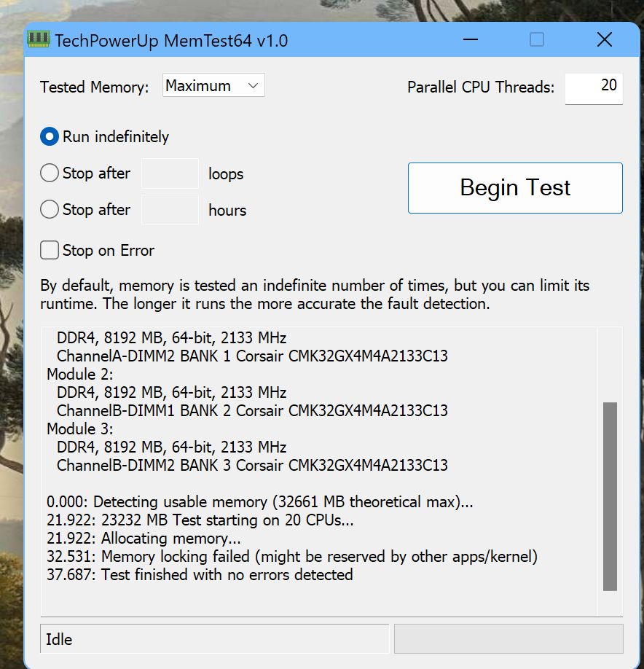Image resolution: width=644 pixels, height=669 pixels.
Task: Click 'Detecting usable memory' log line
Action: 260,501
